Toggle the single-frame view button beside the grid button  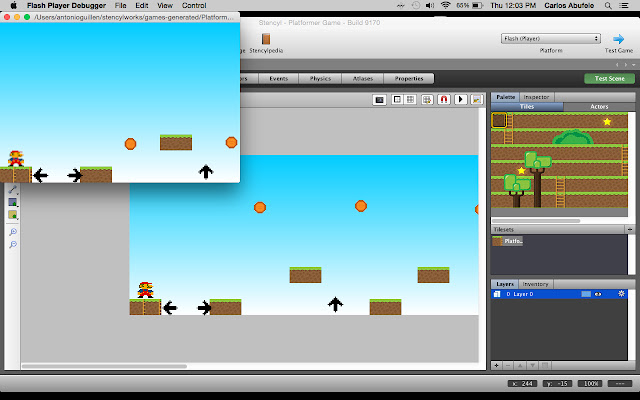(x=397, y=100)
